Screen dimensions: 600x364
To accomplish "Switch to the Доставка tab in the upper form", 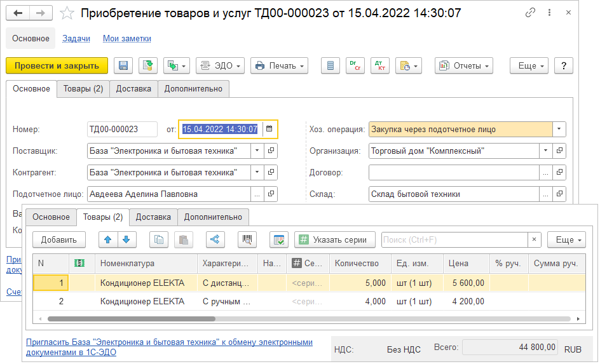I will pyautogui.click(x=133, y=89).
